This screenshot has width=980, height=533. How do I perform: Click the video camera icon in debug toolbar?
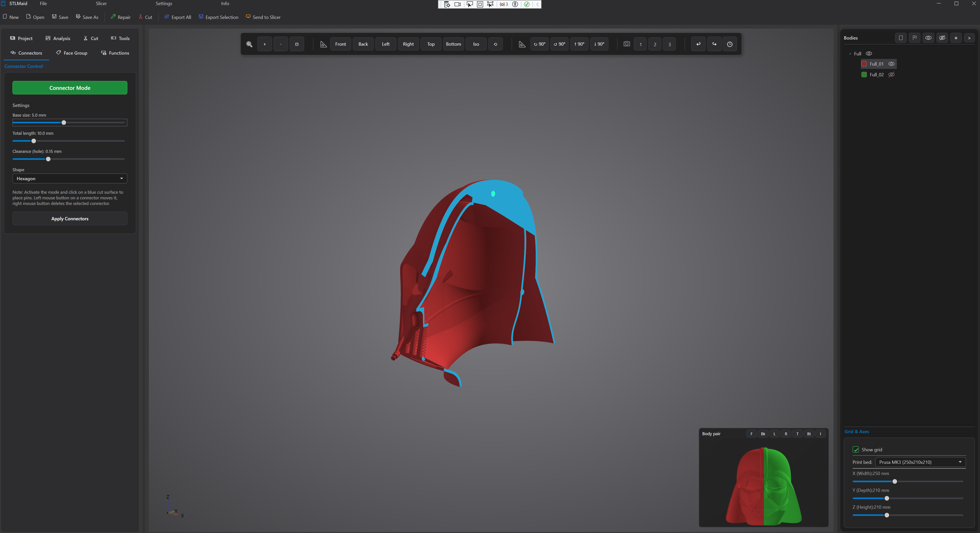(458, 4)
